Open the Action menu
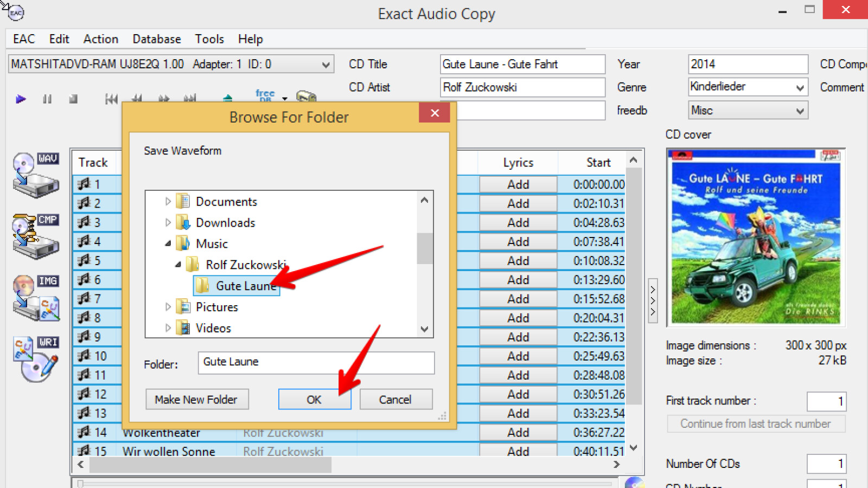 [101, 39]
